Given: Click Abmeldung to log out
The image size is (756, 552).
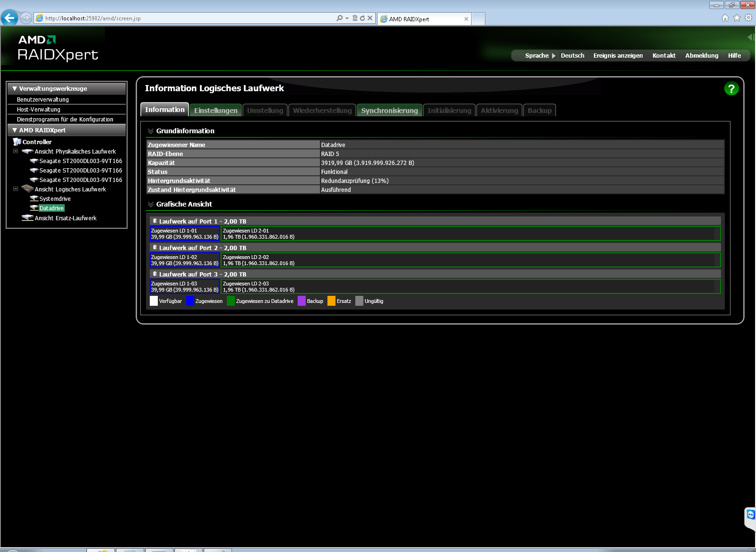Looking at the screenshot, I should (x=702, y=55).
